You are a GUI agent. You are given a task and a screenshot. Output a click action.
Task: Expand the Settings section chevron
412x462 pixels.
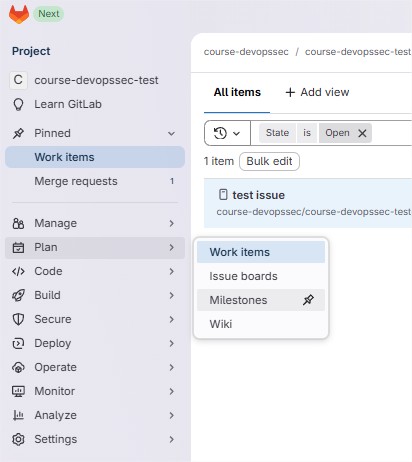(x=171, y=439)
